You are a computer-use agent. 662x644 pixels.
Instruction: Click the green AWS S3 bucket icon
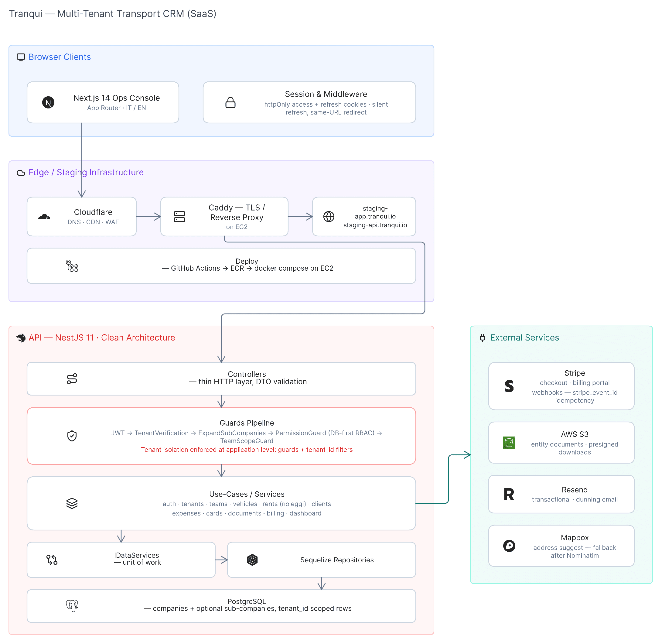[x=509, y=442]
